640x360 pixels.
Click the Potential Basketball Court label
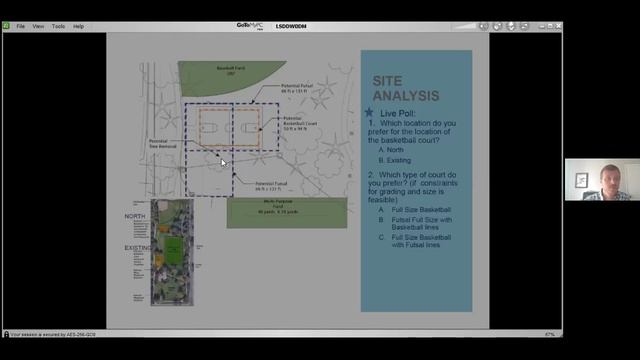[x=300, y=123]
